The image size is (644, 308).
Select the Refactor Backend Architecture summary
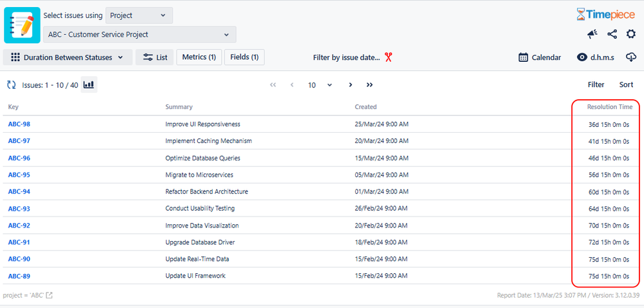tap(206, 191)
